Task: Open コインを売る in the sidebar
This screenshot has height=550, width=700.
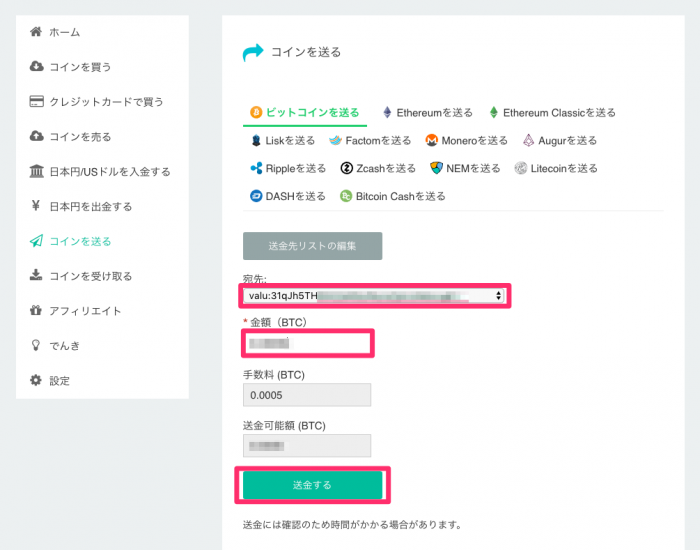Action: (80, 137)
